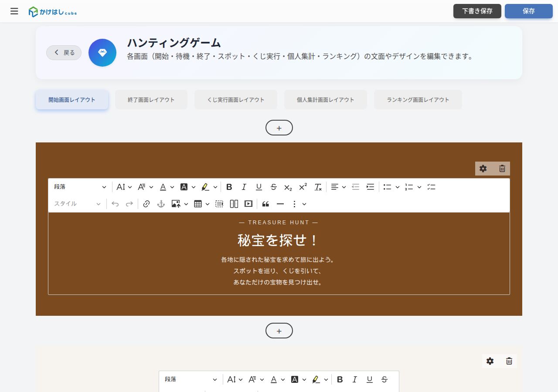Open 段落 heading dropdown in brown block
The width and height of the screenshot is (558, 392).
(x=80, y=187)
